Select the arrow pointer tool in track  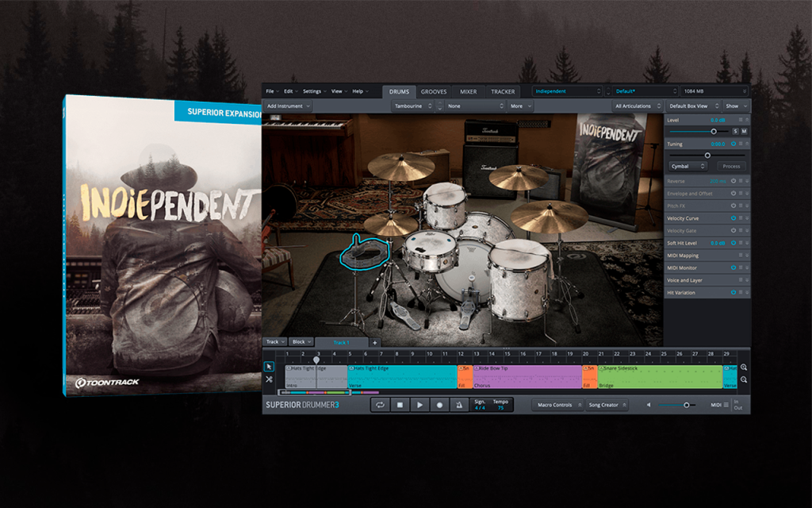pyautogui.click(x=269, y=367)
